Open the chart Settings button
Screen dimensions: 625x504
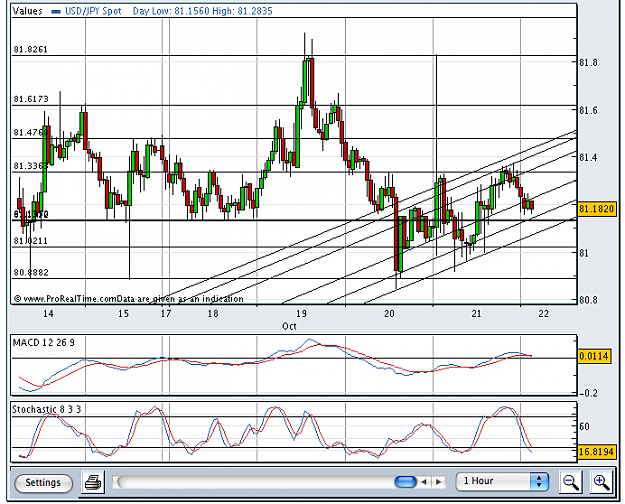pos(43,482)
